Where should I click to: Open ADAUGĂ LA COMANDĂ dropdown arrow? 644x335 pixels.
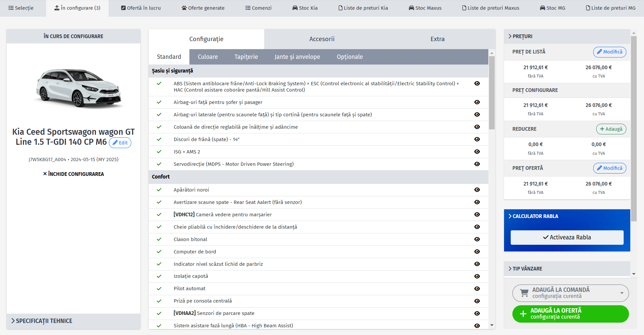pos(622,293)
